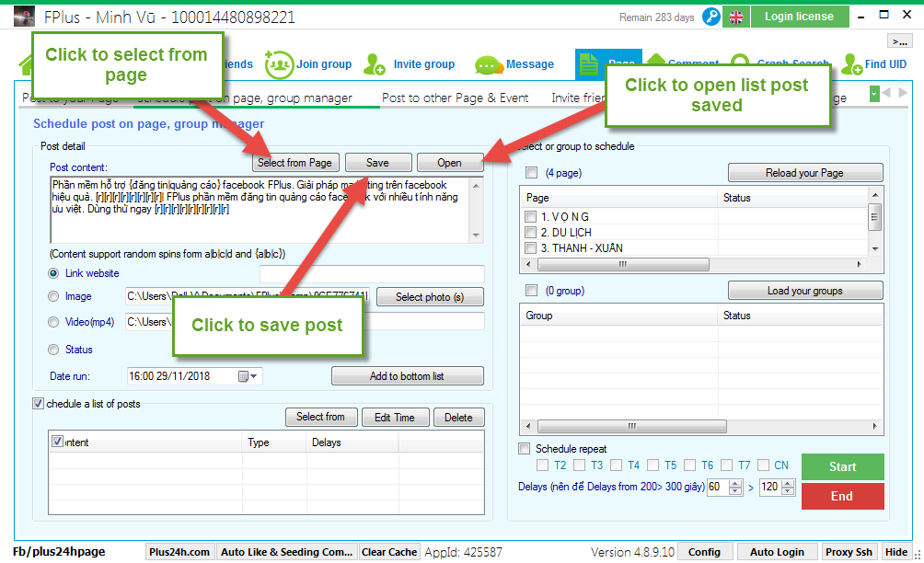Check the (0 group) select-all checkbox

pyautogui.click(x=532, y=291)
